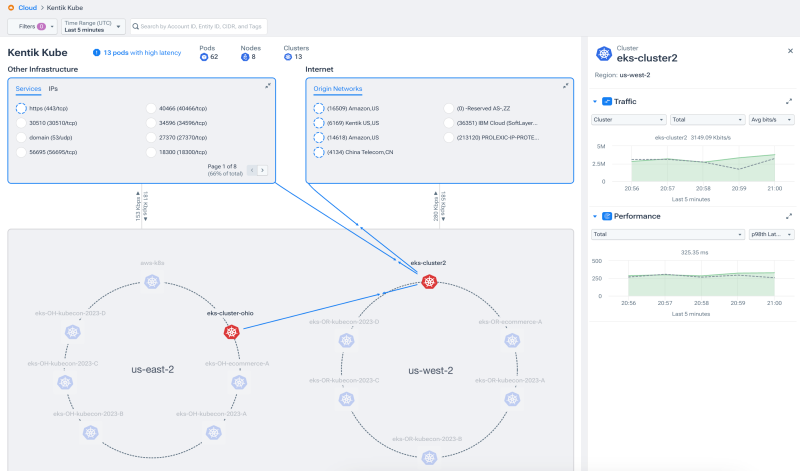
Task: Select the (4134) China Telecom,CN network circle
Action: (x=319, y=152)
